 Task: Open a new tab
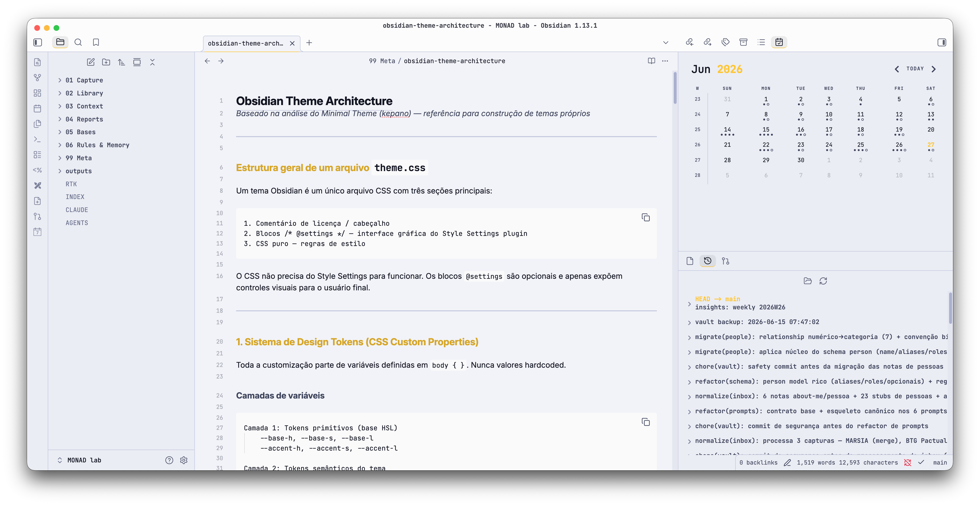(x=309, y=43)
